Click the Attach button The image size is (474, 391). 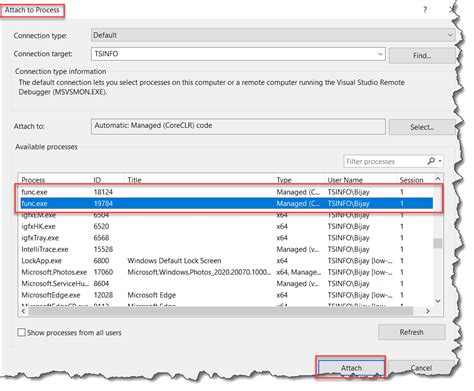coord(351,368)
